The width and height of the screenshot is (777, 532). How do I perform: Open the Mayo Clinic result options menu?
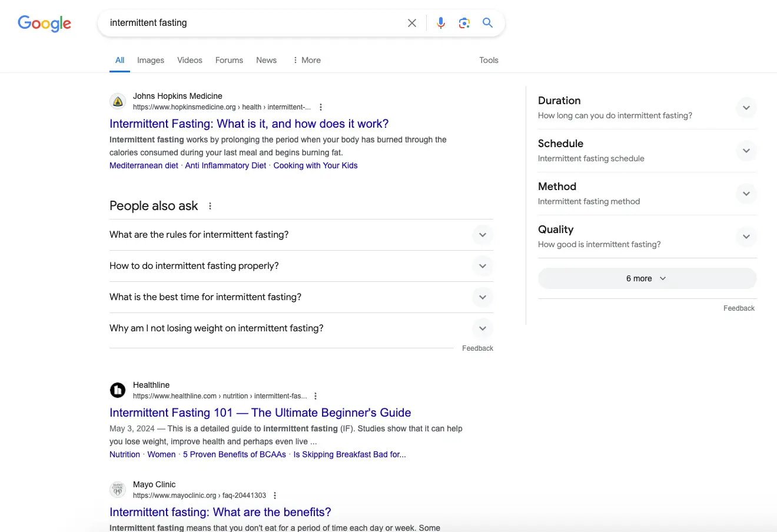pos(275,496)
